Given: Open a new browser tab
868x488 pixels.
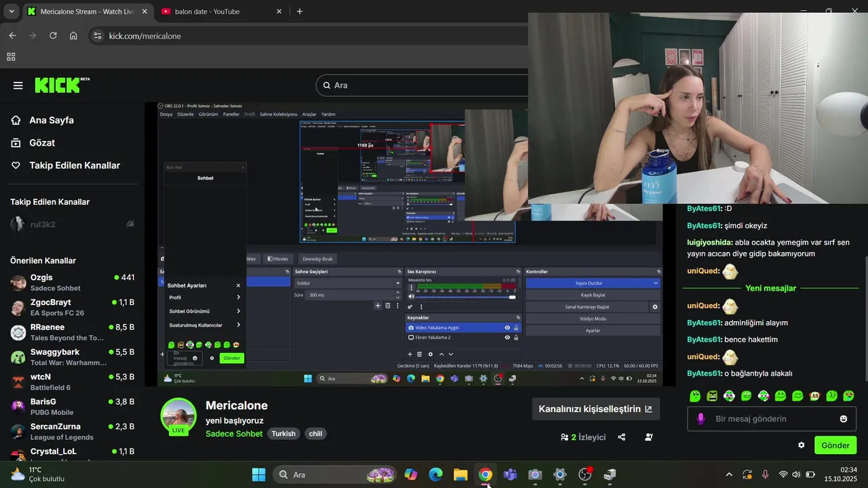Looking at the screenshot, I should [299, 12].
